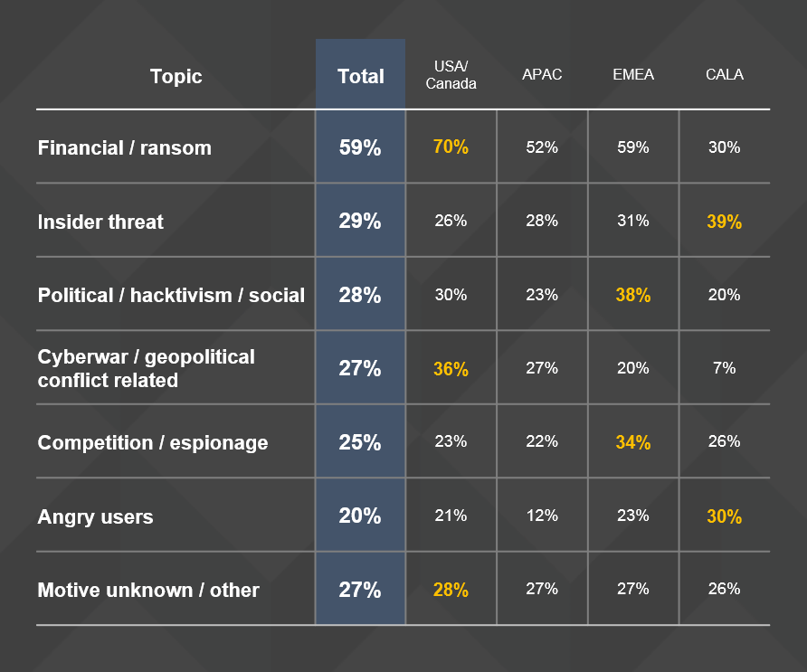807x672 pixels.
Task: Click the Motive unknown / other label
Action: pyautogui.click(x=148, y=591)
